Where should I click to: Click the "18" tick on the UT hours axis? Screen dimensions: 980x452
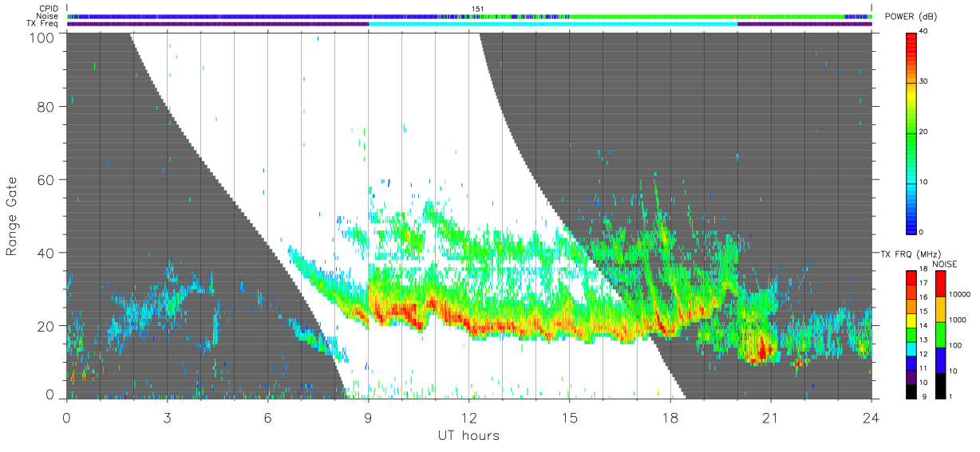click(x=670, y=417)
